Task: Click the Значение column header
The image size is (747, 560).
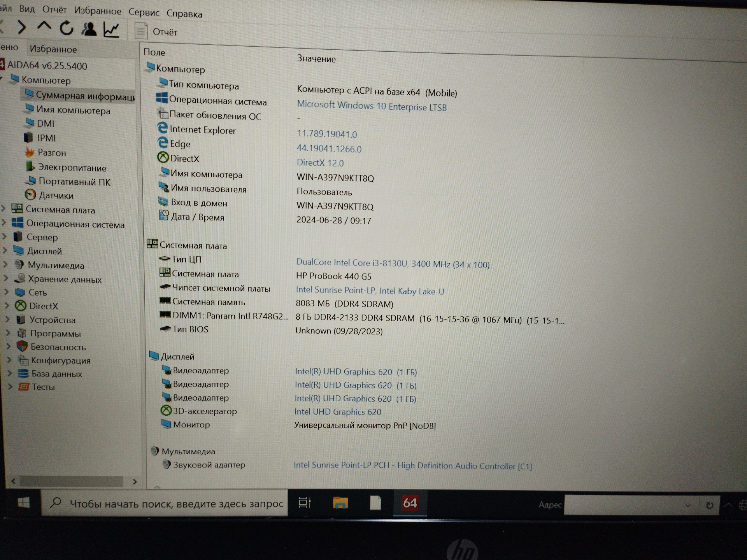Action: pyautogui.click(x=316, y=59)
